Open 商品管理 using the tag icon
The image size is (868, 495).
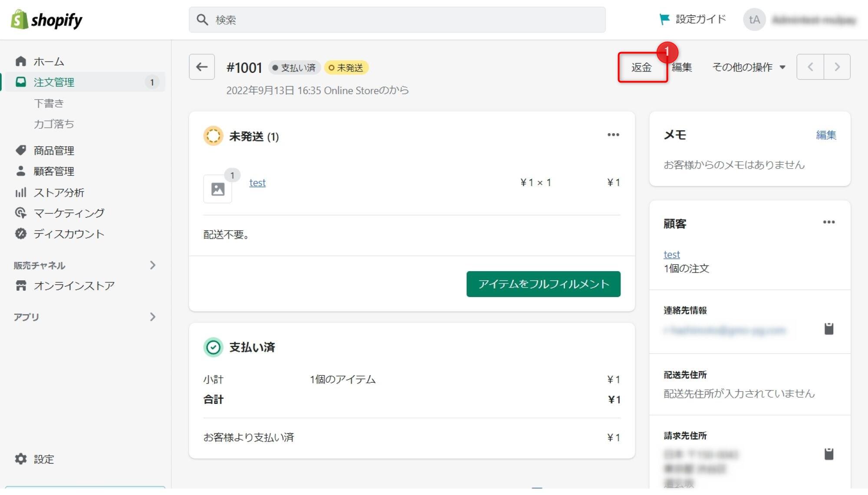pyautogui.click(x=21, y=150)
